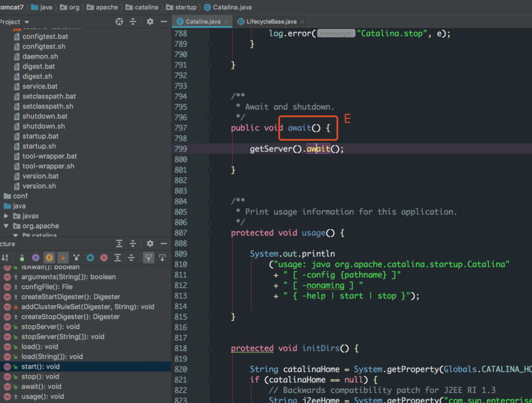Open startup.sh in the project tree
The width and height of the screenshot is (532, 403).
[39, 146]
